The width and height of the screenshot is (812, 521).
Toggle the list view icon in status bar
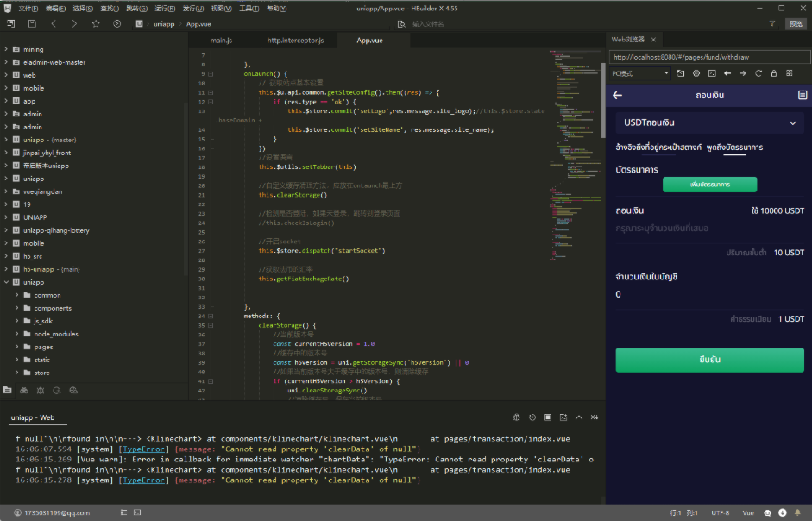[x=123, y=512]
